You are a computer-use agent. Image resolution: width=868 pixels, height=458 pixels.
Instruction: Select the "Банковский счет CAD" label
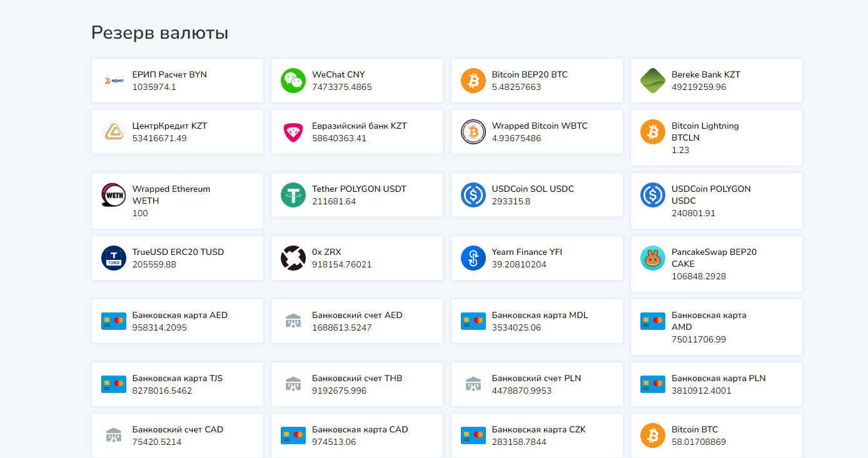click(178, 429)
